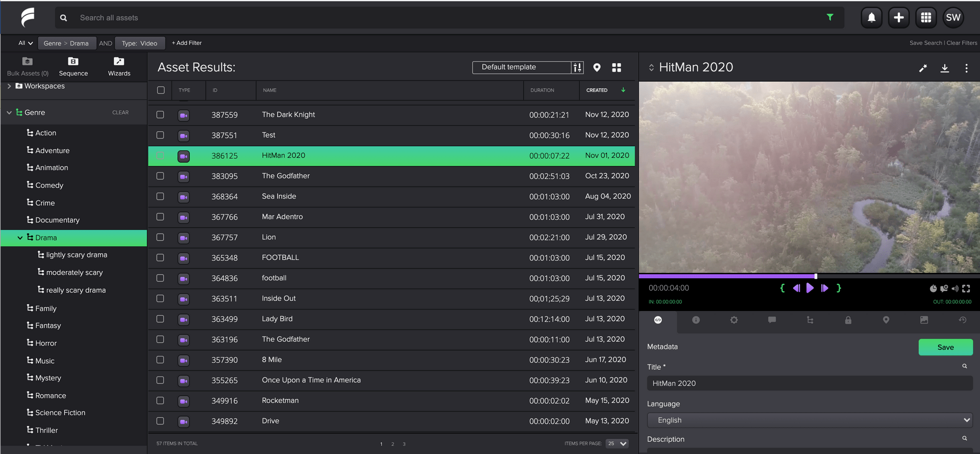
Task: Click the Save metadata button
Action: [945, 347]
